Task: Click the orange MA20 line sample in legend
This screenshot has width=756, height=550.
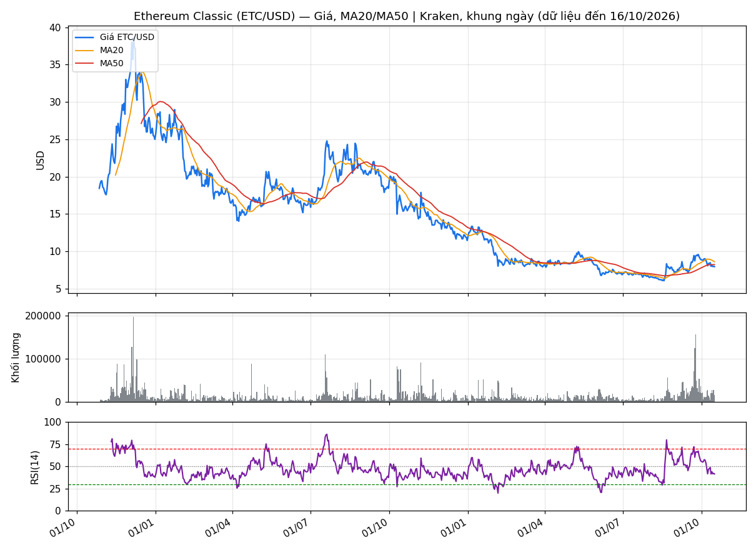Action: [85, 51]
